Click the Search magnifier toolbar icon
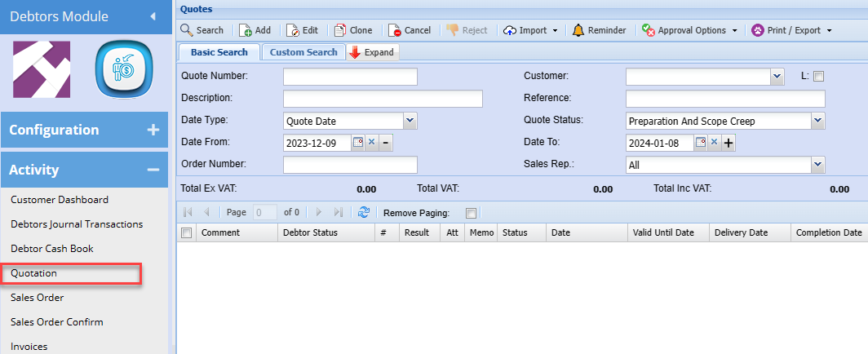Screen dimensions: 868x354 (x=187, y=30)
